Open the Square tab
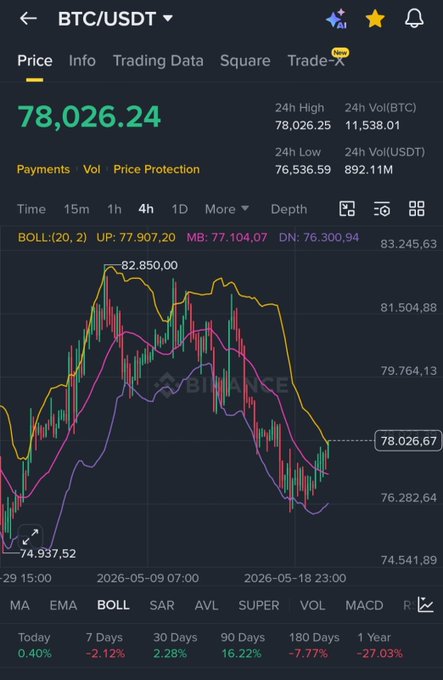 [x=245, y=61]
